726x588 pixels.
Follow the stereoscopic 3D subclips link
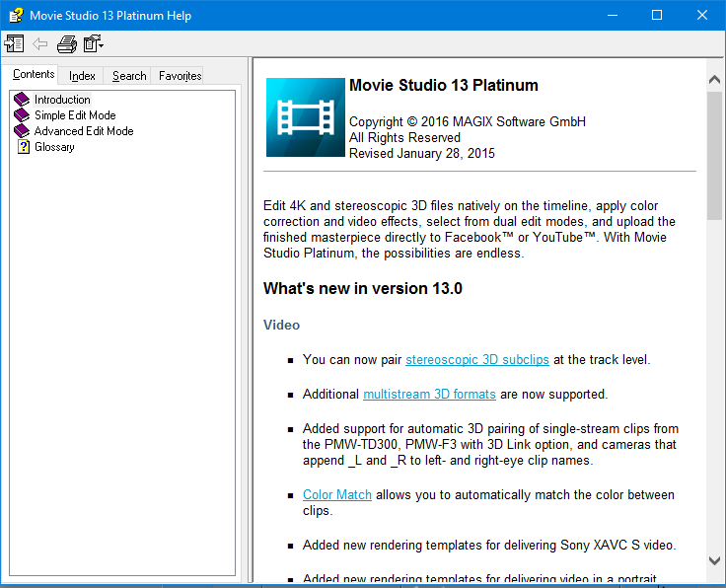click(x=477, y=360)
